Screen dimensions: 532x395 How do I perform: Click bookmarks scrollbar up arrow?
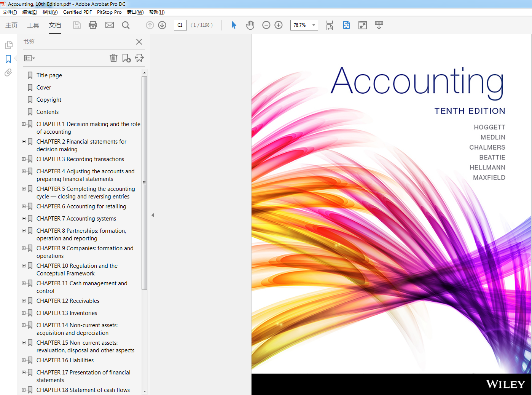tap(145, 72)
